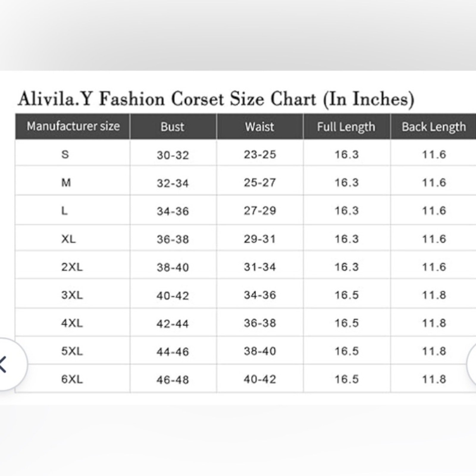Select bust measurement 44-46
Screen dimensions: 476x476
tap(173, 352)
